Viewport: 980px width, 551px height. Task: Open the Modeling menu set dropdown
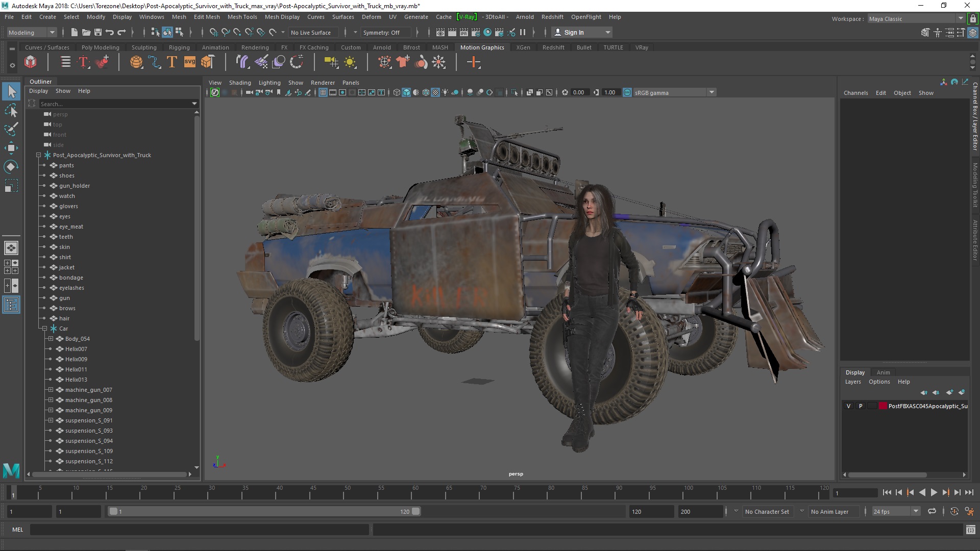pos(32,32)
